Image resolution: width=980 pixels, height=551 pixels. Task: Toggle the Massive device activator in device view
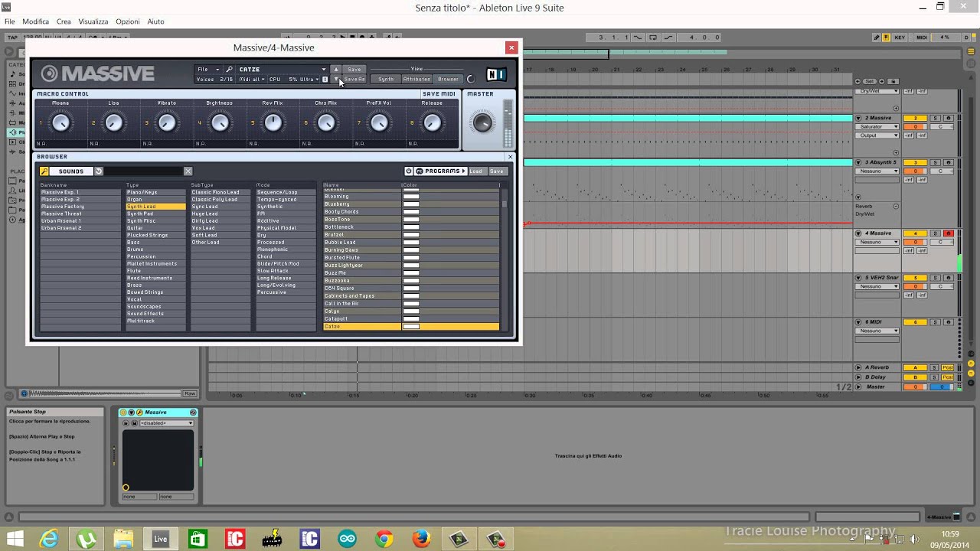123,412
